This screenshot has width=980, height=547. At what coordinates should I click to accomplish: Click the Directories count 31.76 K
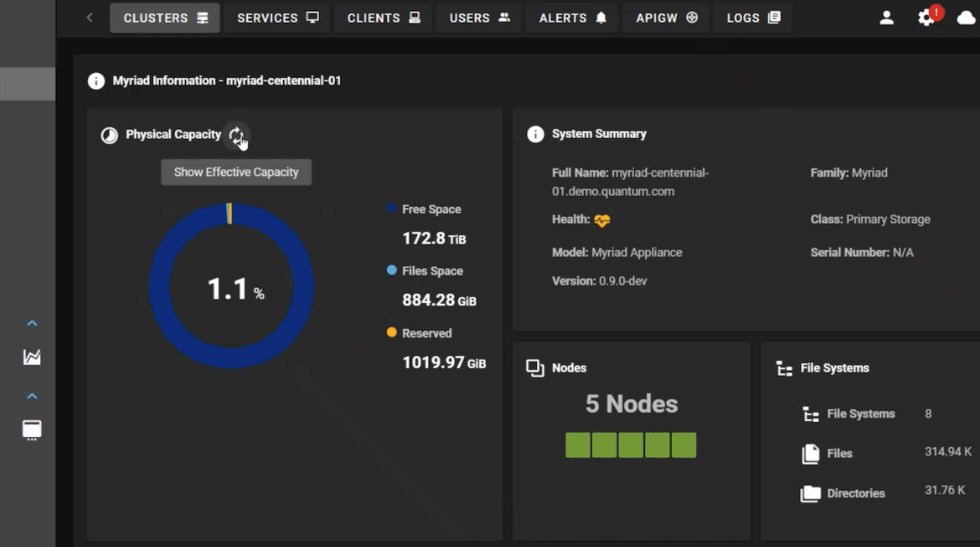tap(945, 491)
